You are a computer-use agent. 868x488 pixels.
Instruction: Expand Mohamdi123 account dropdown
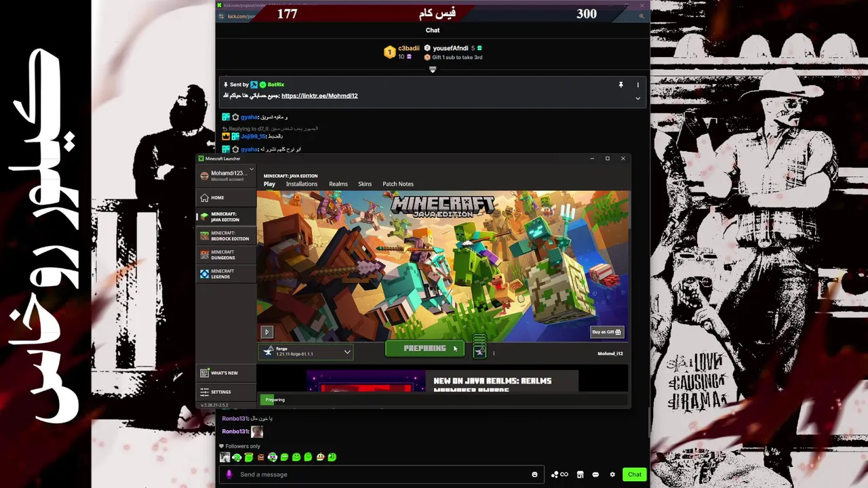click(x=251, y=169)
